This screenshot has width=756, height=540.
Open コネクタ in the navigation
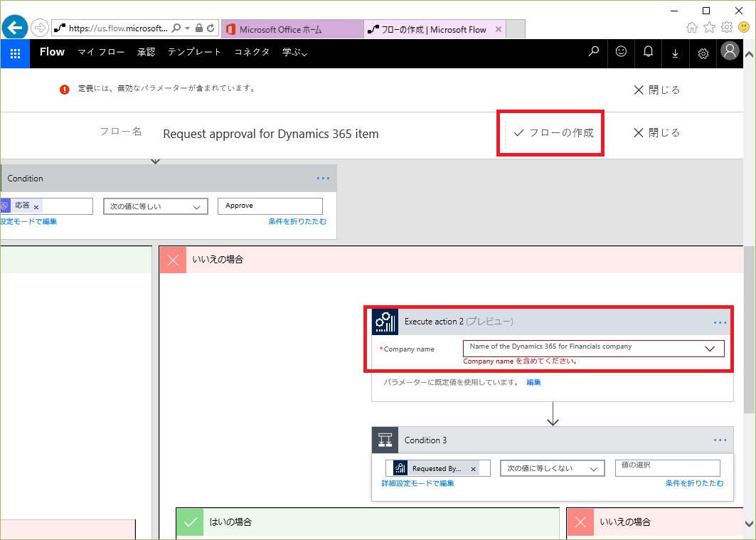click(x=252, y=52)
